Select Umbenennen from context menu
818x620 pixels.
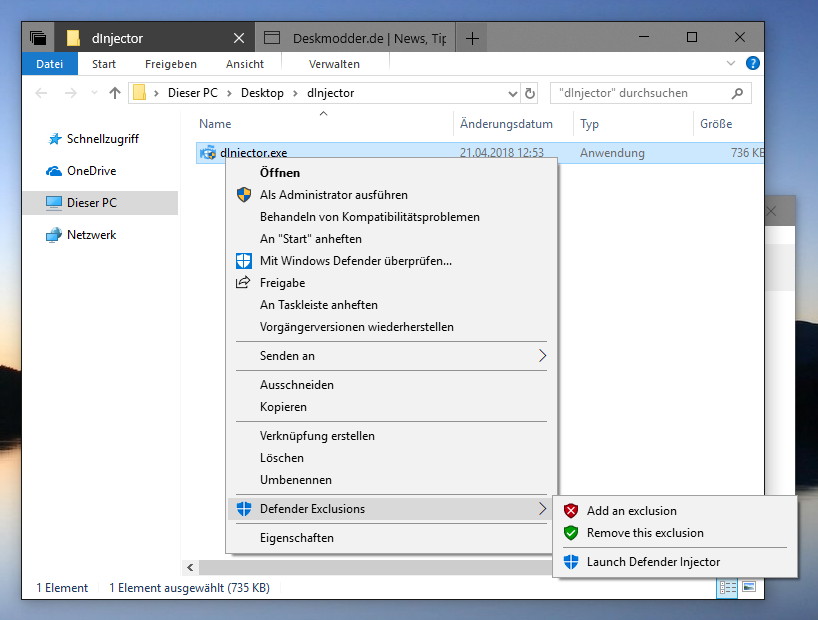pyautogui.click(x=391, y=480)
